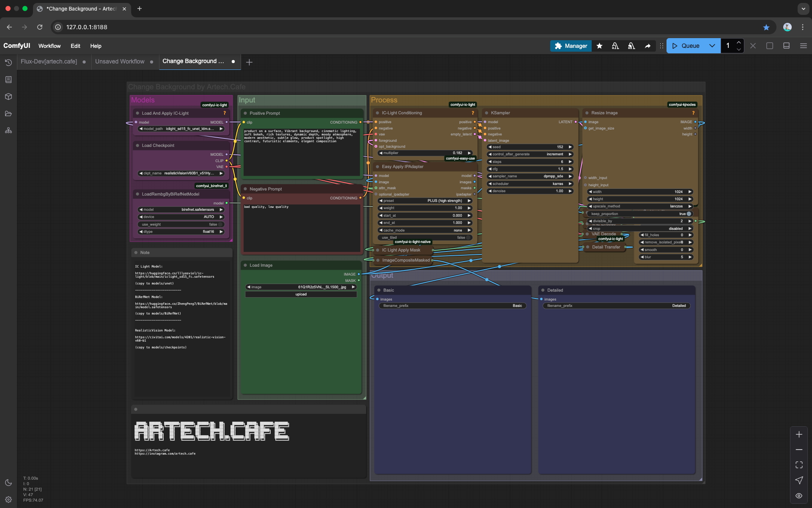Screen dimensions: 812x508
Task: Toggle use_tiled switch in Easy Apply IPAdapter
Action: (468, 237)
